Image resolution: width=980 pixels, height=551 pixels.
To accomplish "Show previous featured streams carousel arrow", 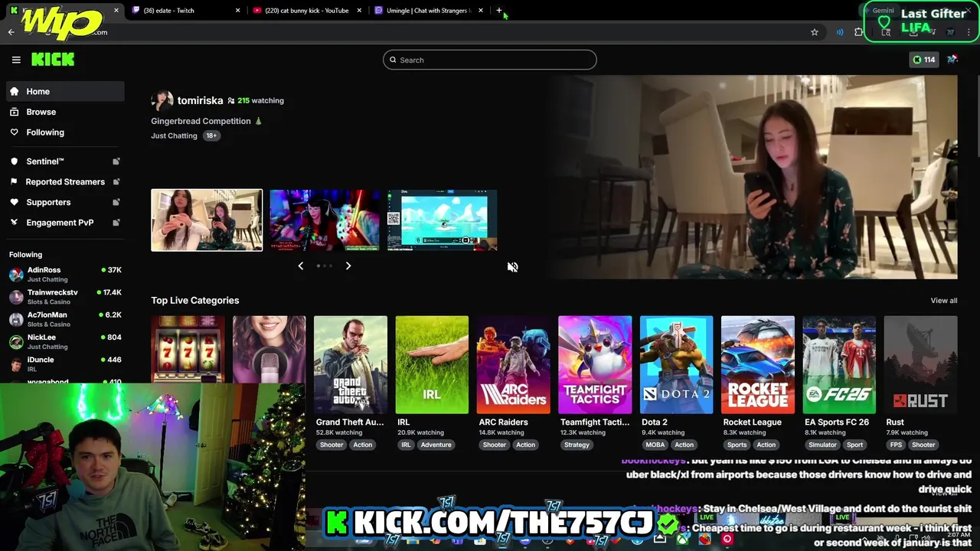I will click(x=300, y=266).
